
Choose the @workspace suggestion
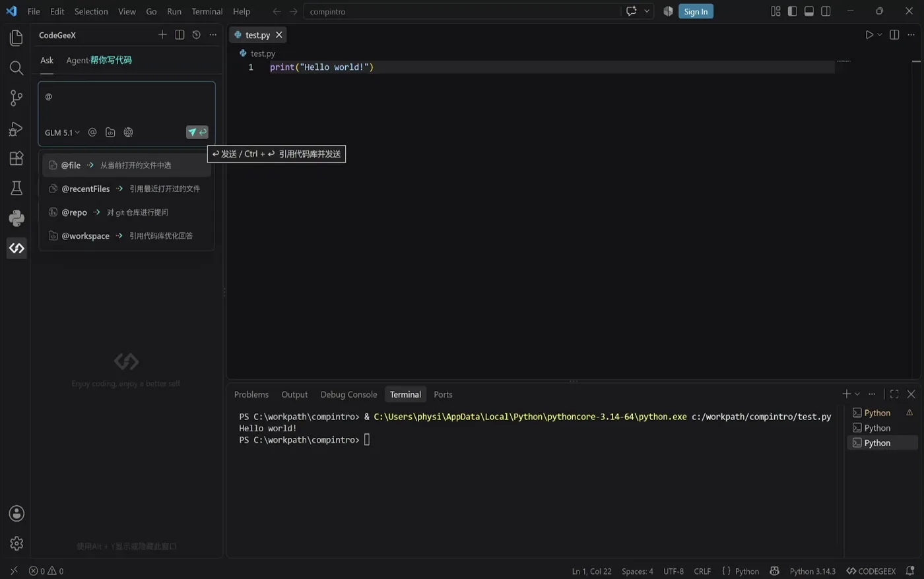(x=127, y=235)
